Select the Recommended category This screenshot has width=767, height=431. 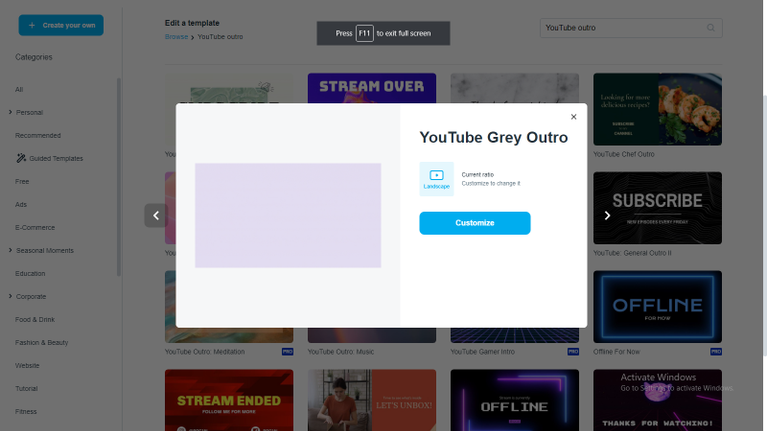[38, 136]
